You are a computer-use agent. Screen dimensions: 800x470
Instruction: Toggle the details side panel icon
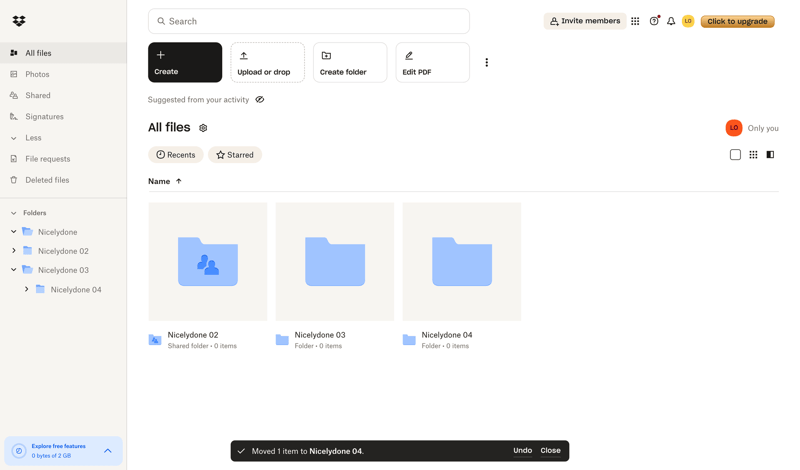tap(770, 155)
